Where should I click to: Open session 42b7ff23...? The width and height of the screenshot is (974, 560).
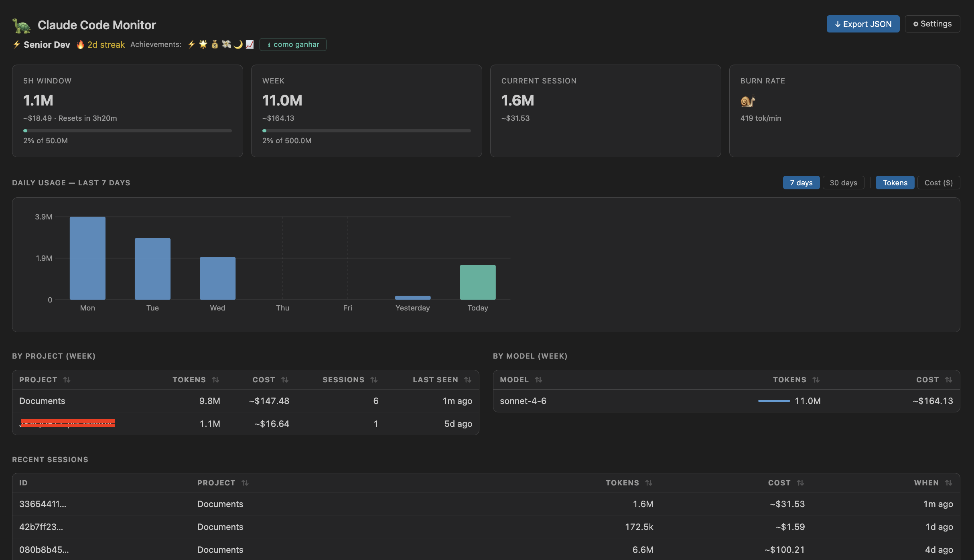click(x=486, y=527)
